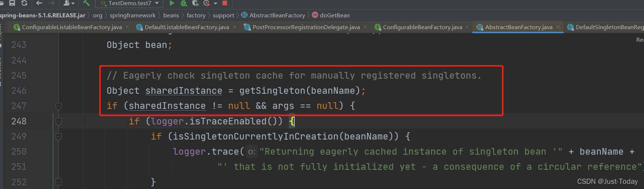Click the sharedInstance variable on line 246
Screen dimensions: 644x189
pyautogui.click(x=184, y=91)
